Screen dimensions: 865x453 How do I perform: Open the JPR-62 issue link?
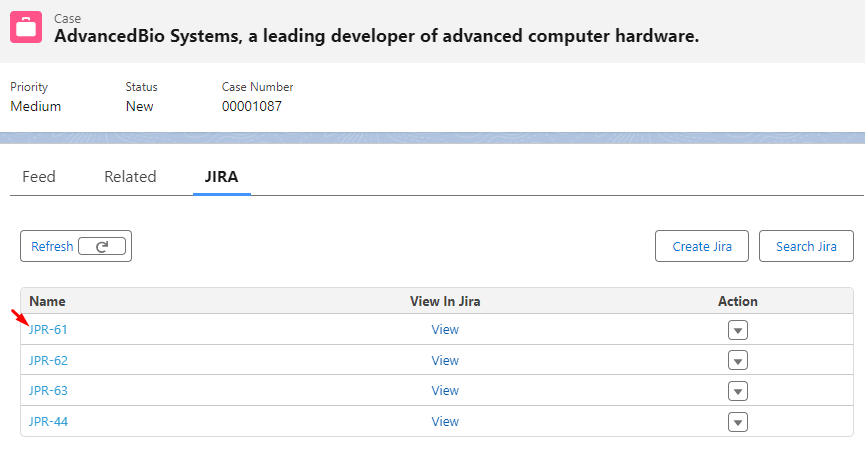(x=48, y=360)
